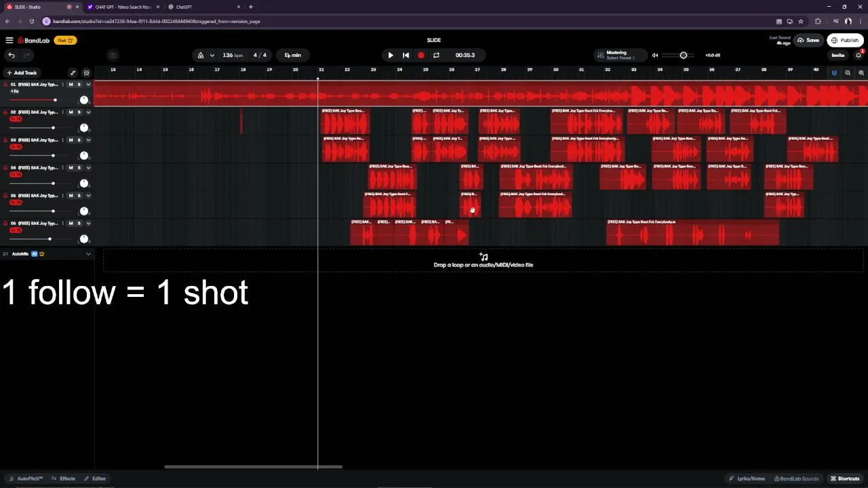Toggle the snap magnet icon
Screen dimensions: 868x488
(x=834, y=73)
